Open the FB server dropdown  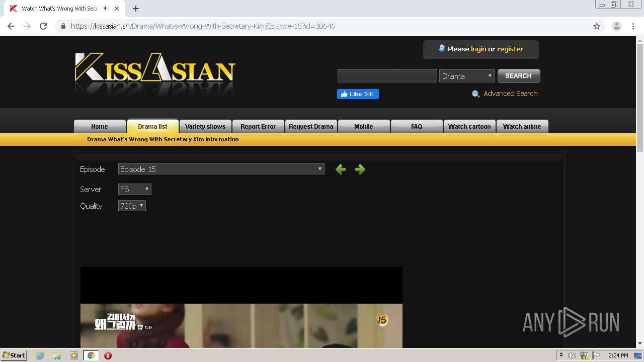(135, 189)
